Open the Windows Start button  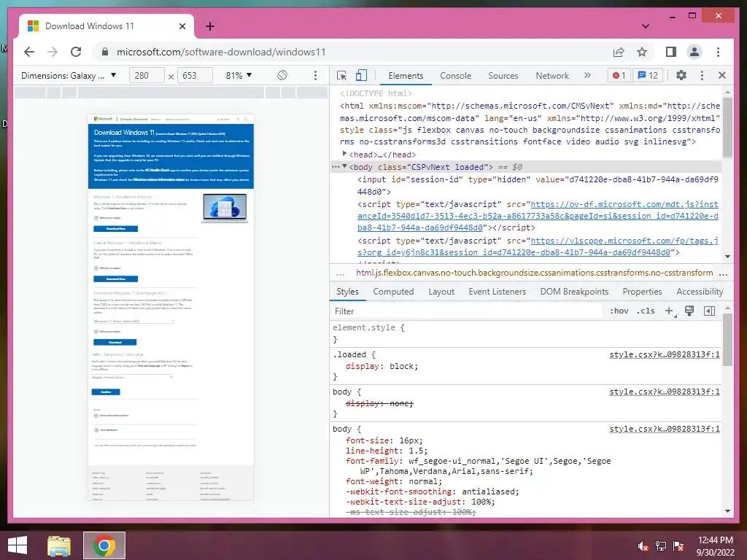pyautogui.click(x=18, y=545)
